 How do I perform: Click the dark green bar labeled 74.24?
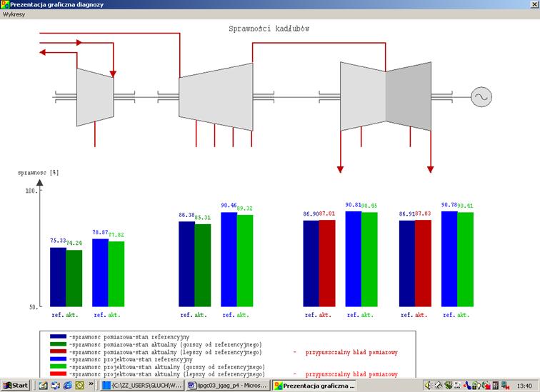[74, 278]
